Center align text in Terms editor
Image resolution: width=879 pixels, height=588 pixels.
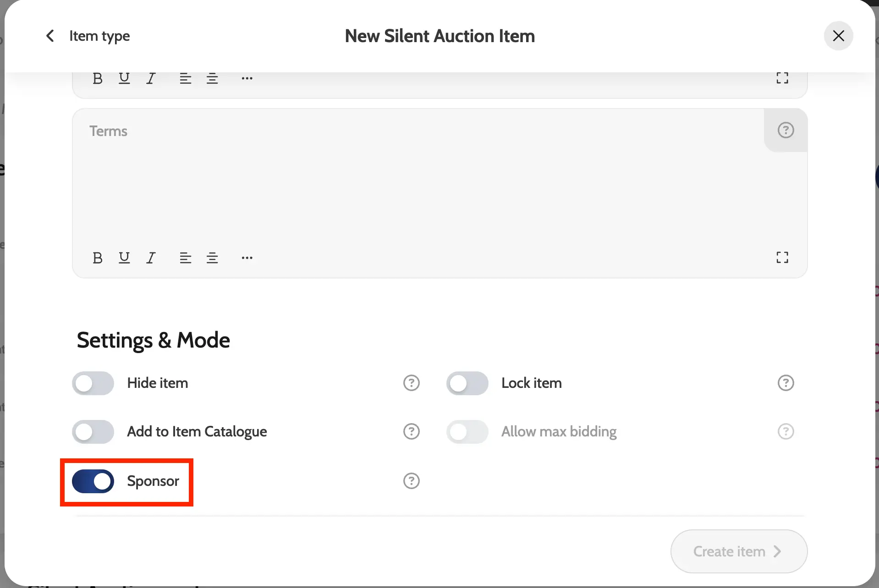pos(212,258)
